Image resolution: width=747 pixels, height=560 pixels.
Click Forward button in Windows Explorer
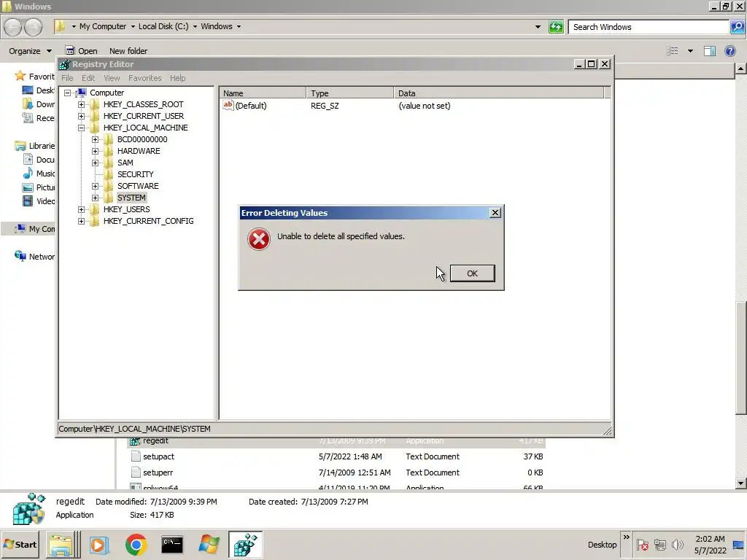[33, 27]
